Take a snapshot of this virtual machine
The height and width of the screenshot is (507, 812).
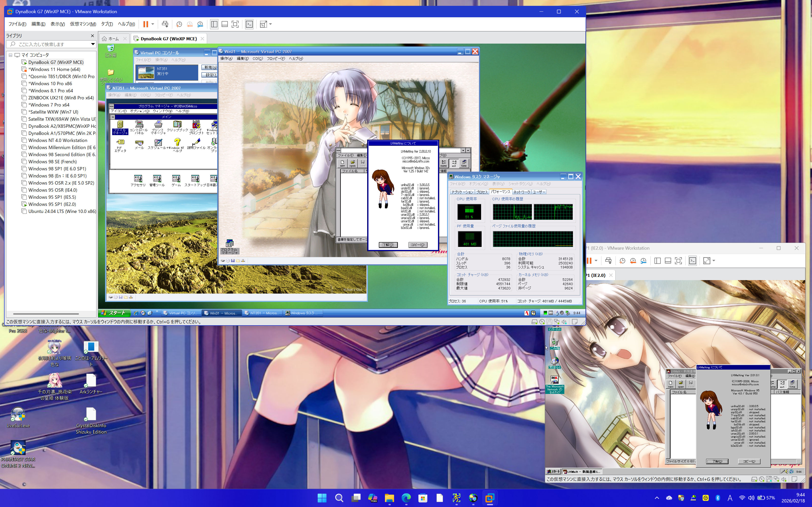point(179,24)
